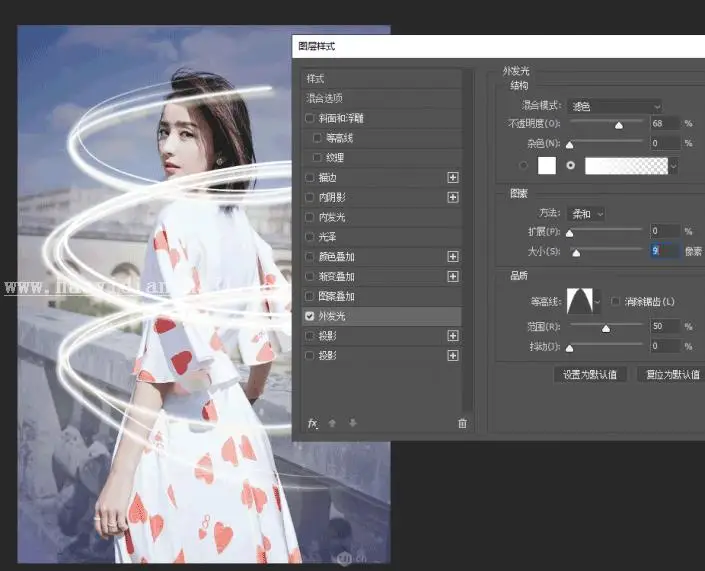Viewport: 705px width, 571px height.
Task: Click the move effect down arrow
Action: [x=353, y=423]
